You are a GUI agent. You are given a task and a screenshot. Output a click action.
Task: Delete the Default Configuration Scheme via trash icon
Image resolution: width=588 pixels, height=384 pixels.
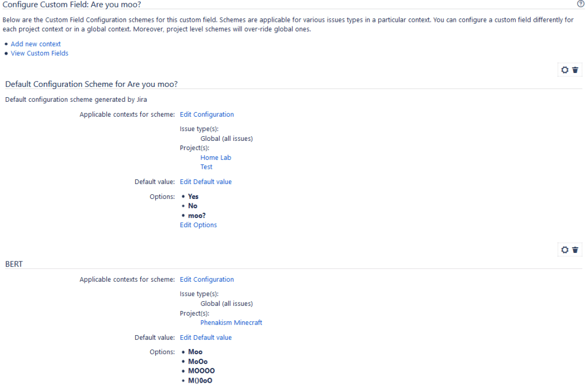click(x=575, y=70)
